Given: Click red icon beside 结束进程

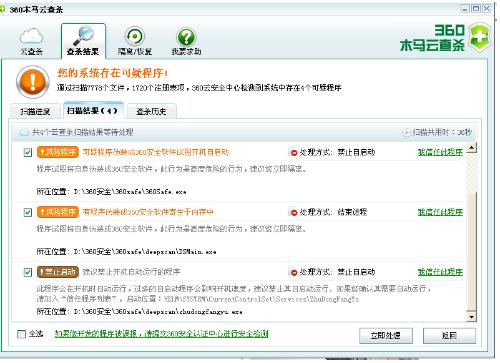Looking at the screenshot, I should point(294,212).
